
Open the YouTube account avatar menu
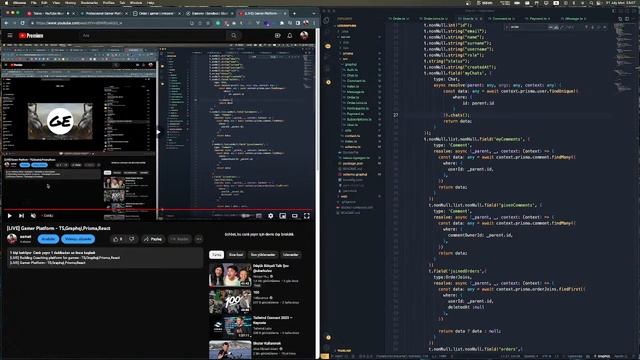click(x=304, y=36)
